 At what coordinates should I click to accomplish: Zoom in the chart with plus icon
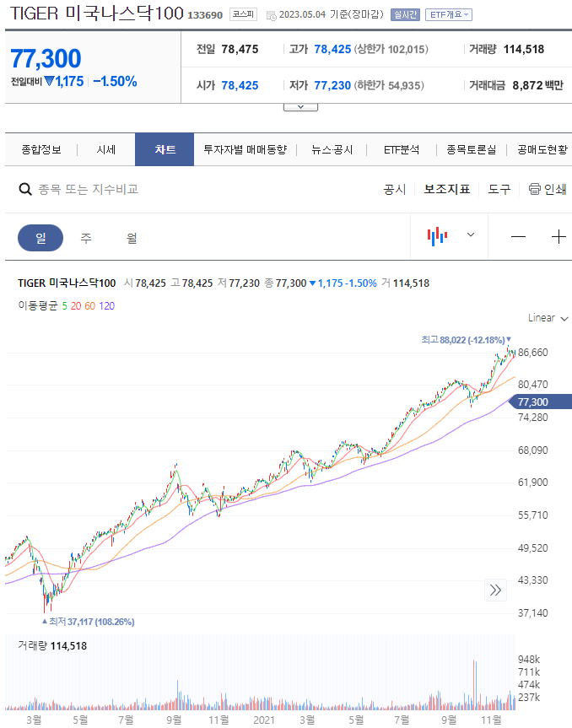coord(559,237)
